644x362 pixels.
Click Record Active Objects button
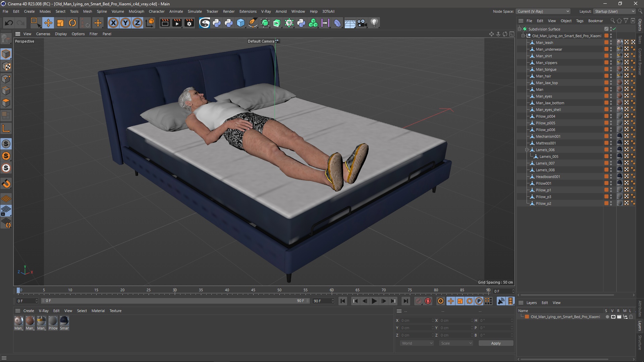[x=418, y=301]
